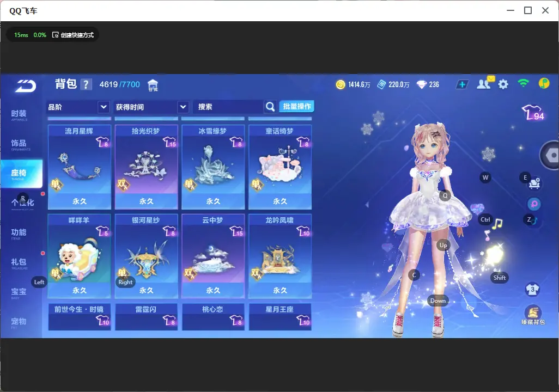Click the 4619/7700 capacity counter
559x392 pixels.
(x=120, y=84)
